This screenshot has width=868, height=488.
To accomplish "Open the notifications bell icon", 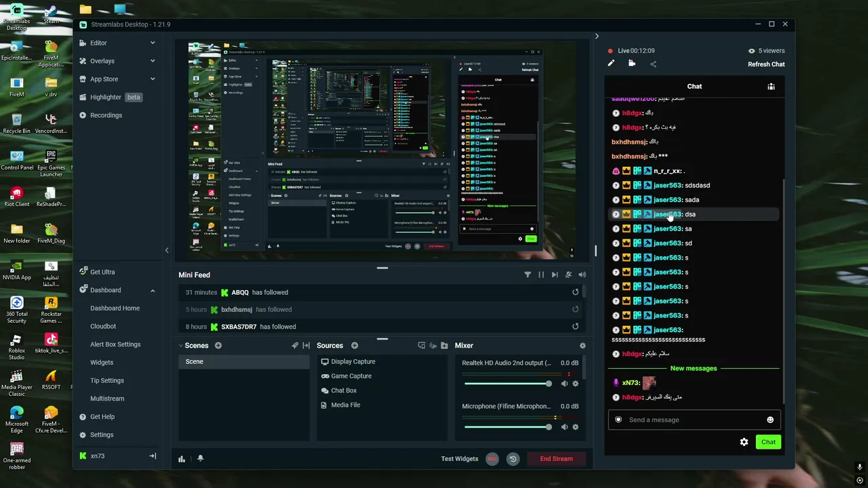I will pos(200,459).
